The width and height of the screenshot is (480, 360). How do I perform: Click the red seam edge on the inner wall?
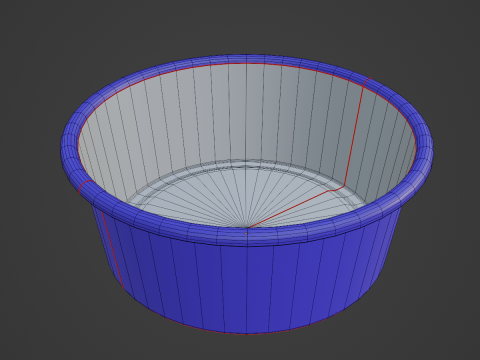tap(353, 137)
